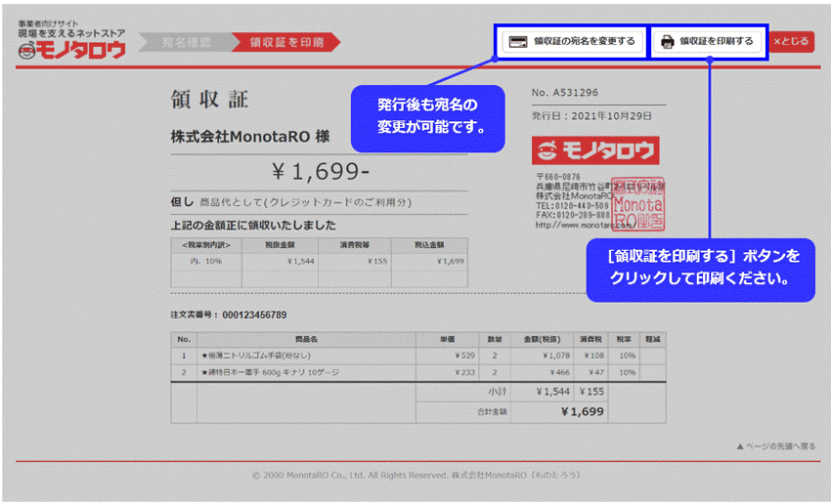Click order number 000123456789
Image resolution: width=831 pixels, height=504 pixels.
coord(254,315)
